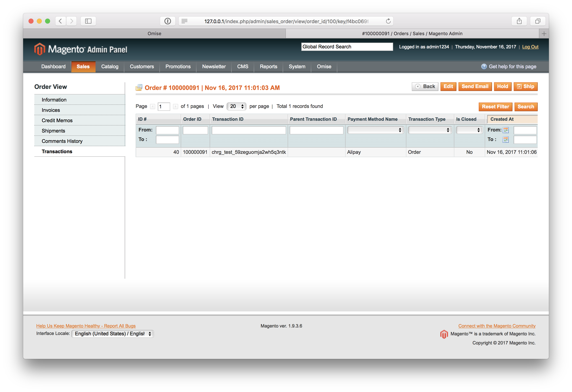Open Transaction Type filter dropdown
572x392 pixels.
[x=430, y=130]
